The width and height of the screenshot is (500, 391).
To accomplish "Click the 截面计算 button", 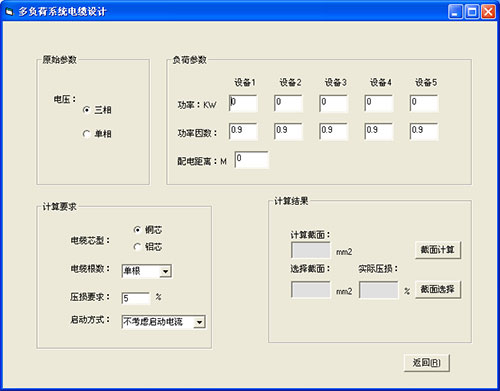I will point(438,250).
